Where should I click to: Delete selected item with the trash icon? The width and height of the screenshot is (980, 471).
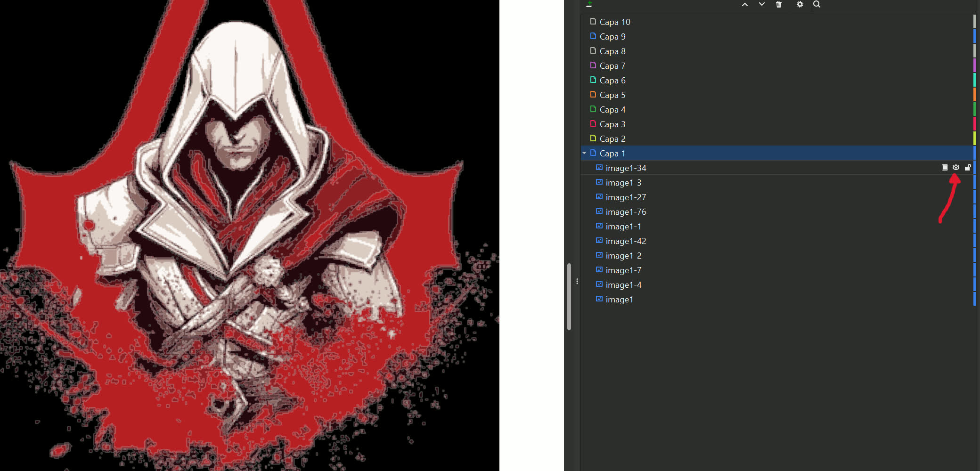point(779,4)
